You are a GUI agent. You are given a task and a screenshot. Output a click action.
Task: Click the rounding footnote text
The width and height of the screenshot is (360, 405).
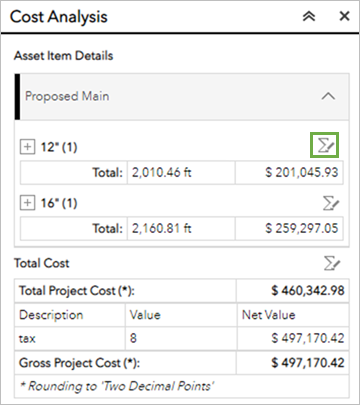117,386
